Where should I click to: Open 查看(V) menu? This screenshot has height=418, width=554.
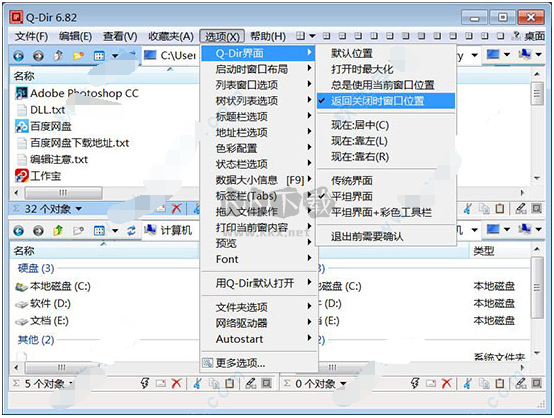120,36
